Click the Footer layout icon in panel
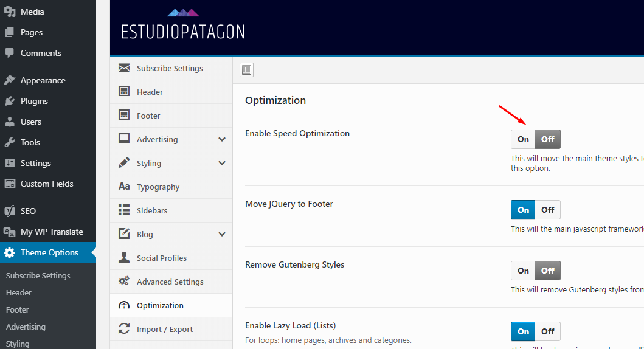Screen dimensions: 644x349 click(x=124, y=115)
